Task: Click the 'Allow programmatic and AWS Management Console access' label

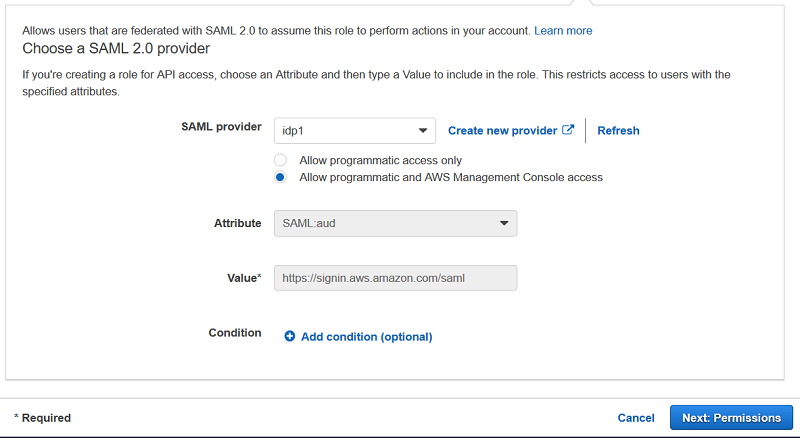Action: click(x=451, y=177)
